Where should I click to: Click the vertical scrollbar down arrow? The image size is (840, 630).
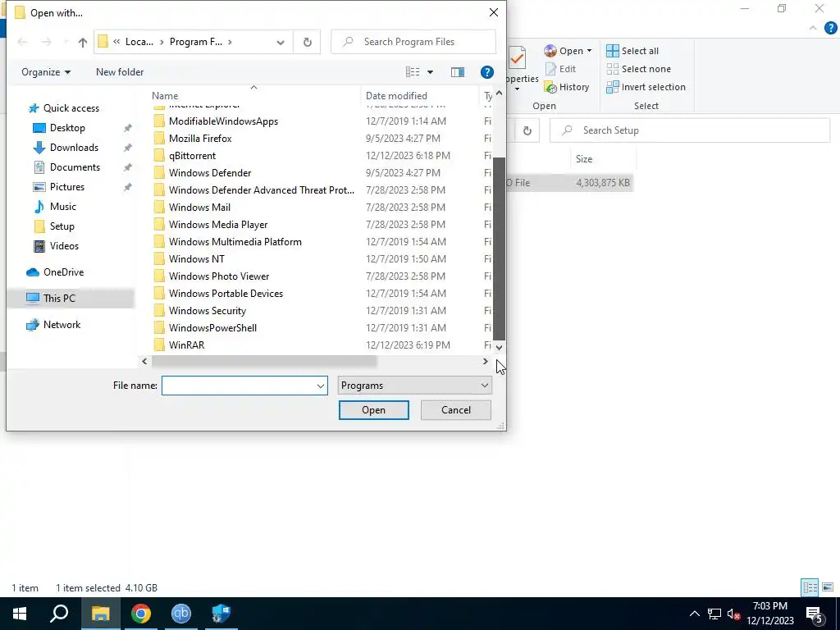point(499,347)
